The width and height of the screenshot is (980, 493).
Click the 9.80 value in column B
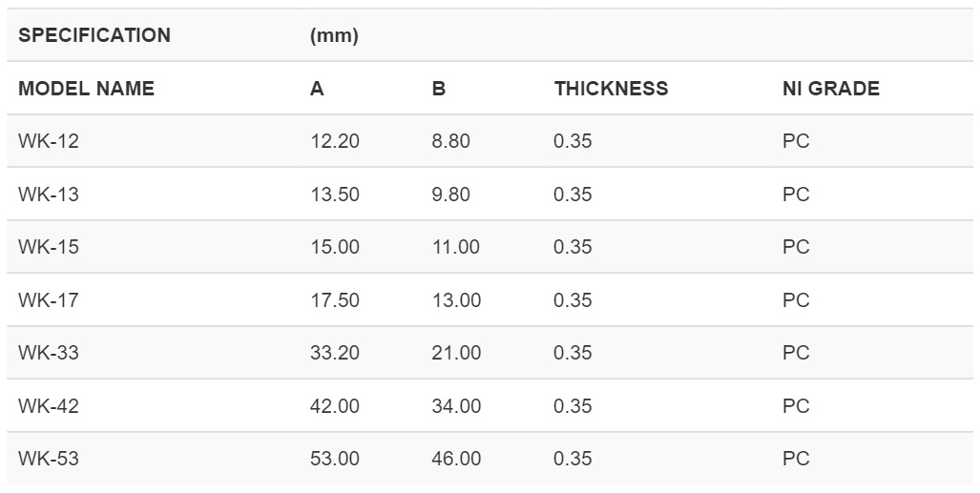pos(451,195)
